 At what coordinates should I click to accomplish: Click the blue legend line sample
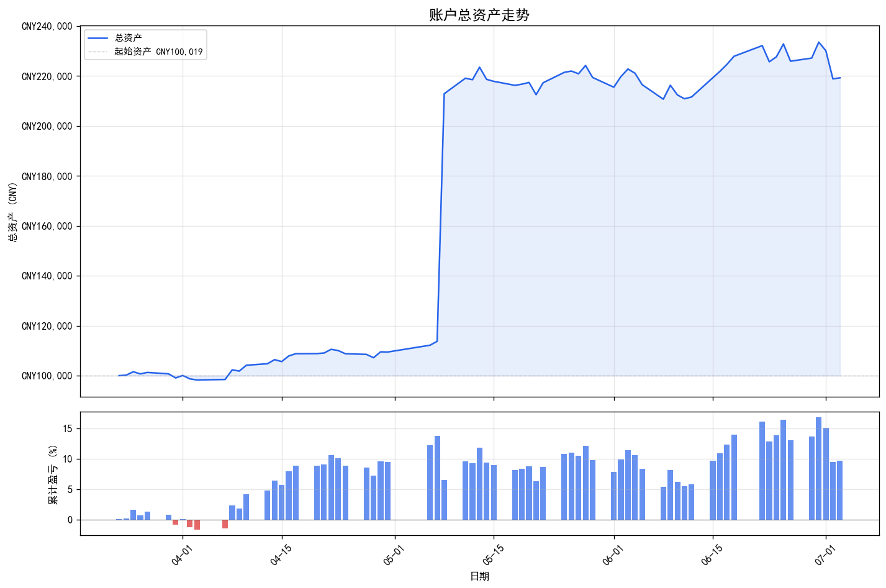pos(98,38)
